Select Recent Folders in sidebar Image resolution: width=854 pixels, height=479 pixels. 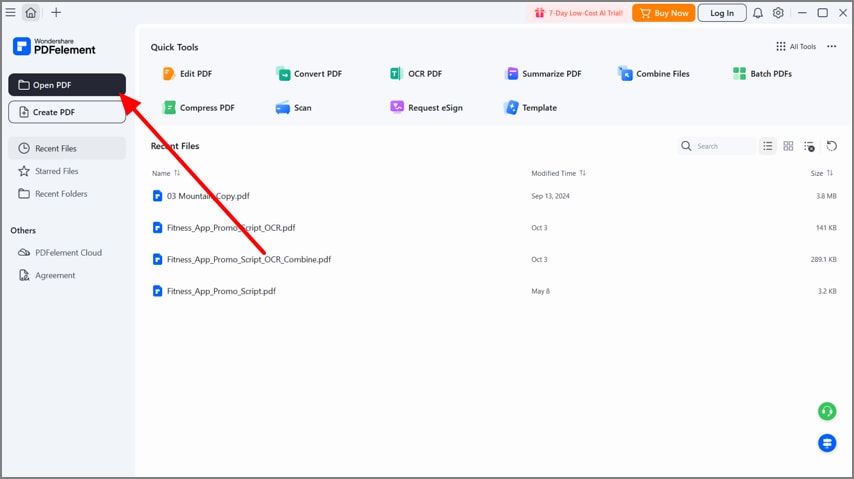point(67,193)
